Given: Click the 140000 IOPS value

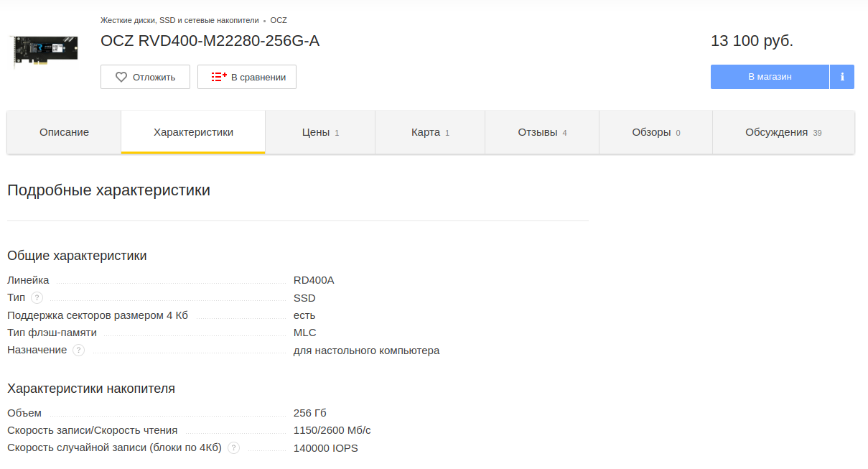Looking at the screenshot, I should pos(326,448).
